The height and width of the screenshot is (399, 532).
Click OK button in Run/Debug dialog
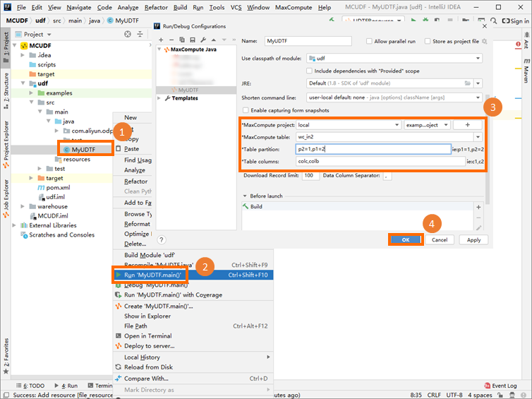click(x=406, y=239)
